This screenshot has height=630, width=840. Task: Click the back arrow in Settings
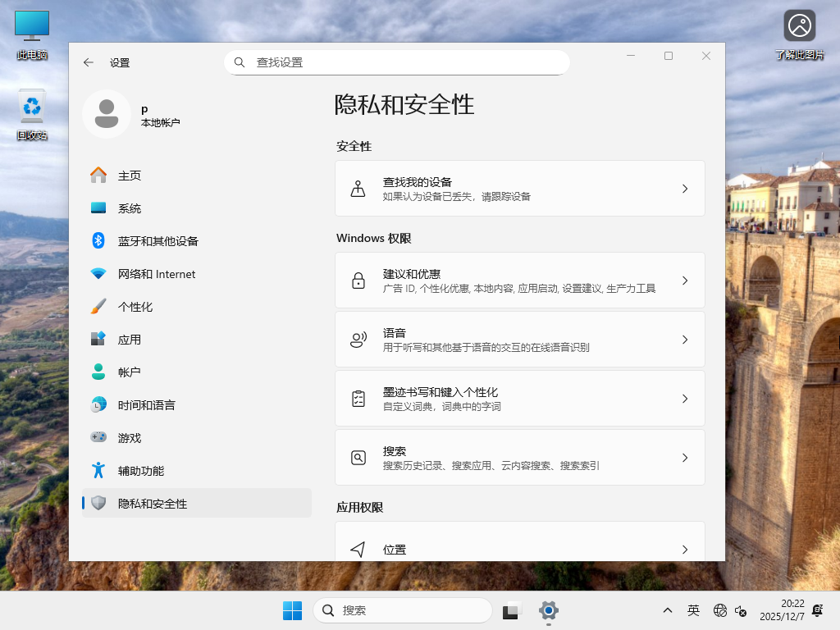coord(89,62)
